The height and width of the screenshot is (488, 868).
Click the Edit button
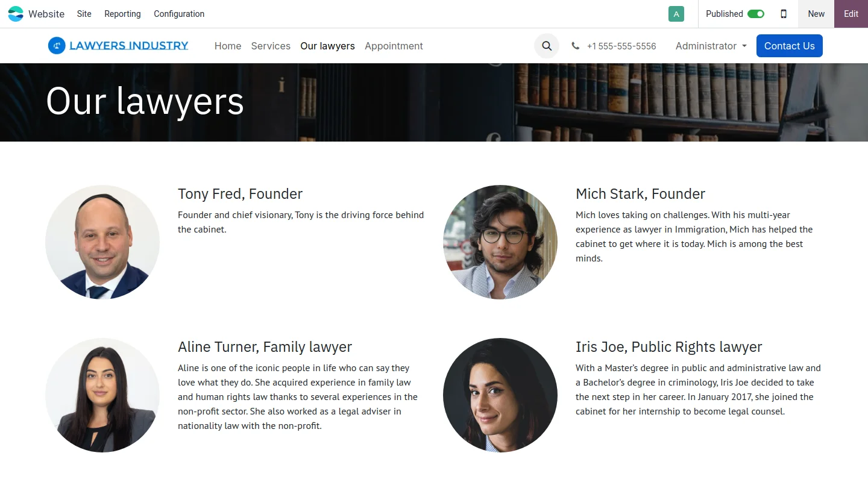[x=851, y=14]
